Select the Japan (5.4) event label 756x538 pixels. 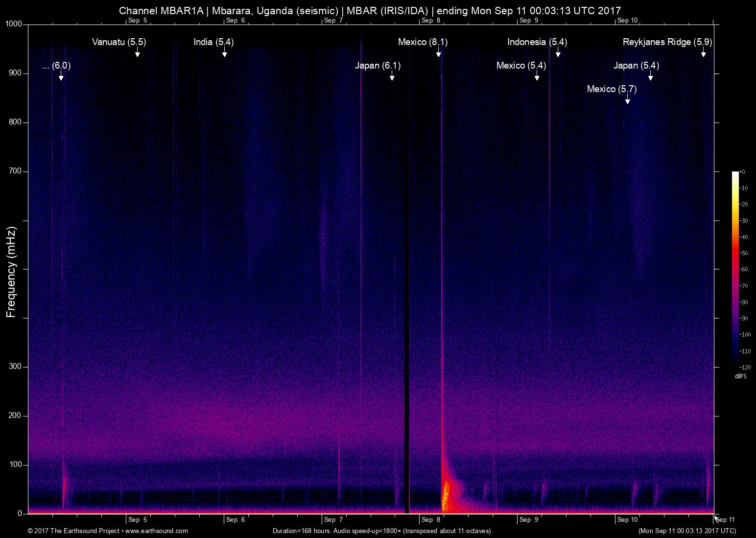tap(636, 66)
